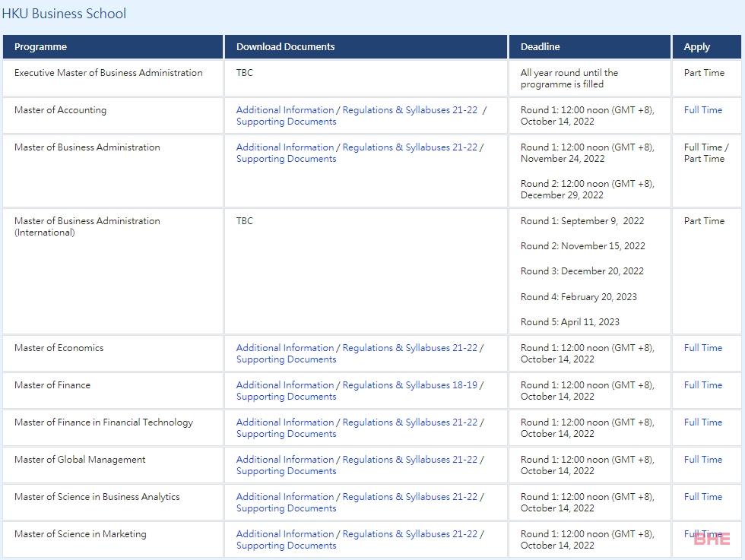
Task: Open Additional Information for Master of Science in Marketing
Action: click(285, 534)
